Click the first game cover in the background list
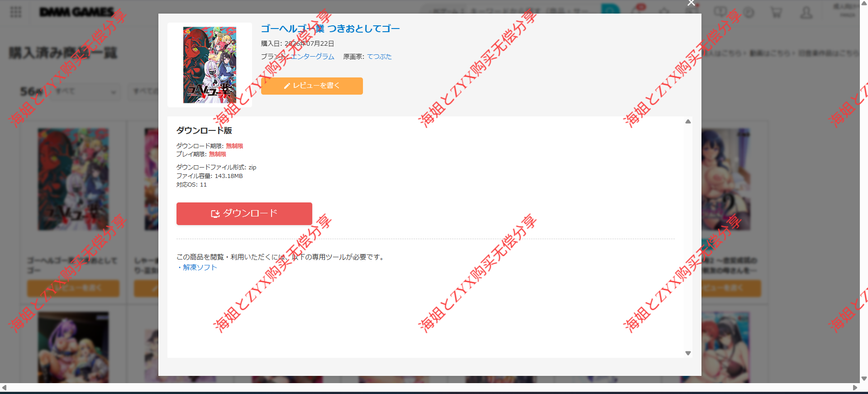868x394 pixels. (73, 179)
